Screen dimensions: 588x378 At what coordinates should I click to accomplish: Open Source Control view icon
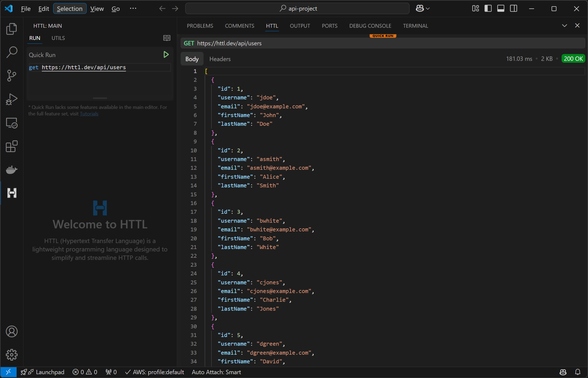[x=11, y=76]
